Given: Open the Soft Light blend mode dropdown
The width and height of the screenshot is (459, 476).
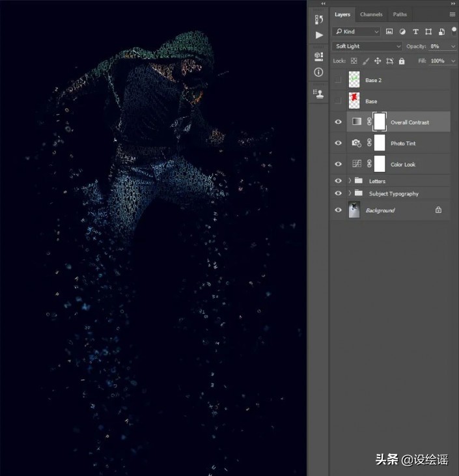Looking at the screenshot, I should coord(368,46).
